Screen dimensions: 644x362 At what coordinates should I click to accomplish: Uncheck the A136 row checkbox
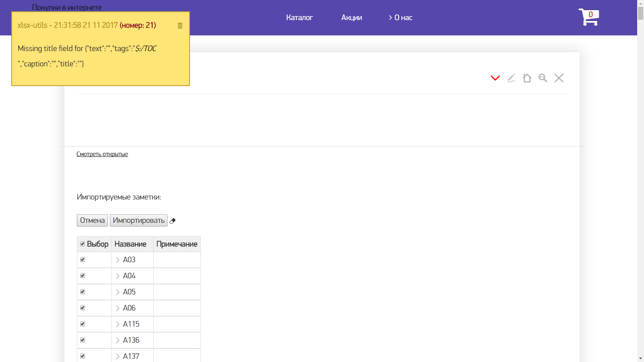83,340
